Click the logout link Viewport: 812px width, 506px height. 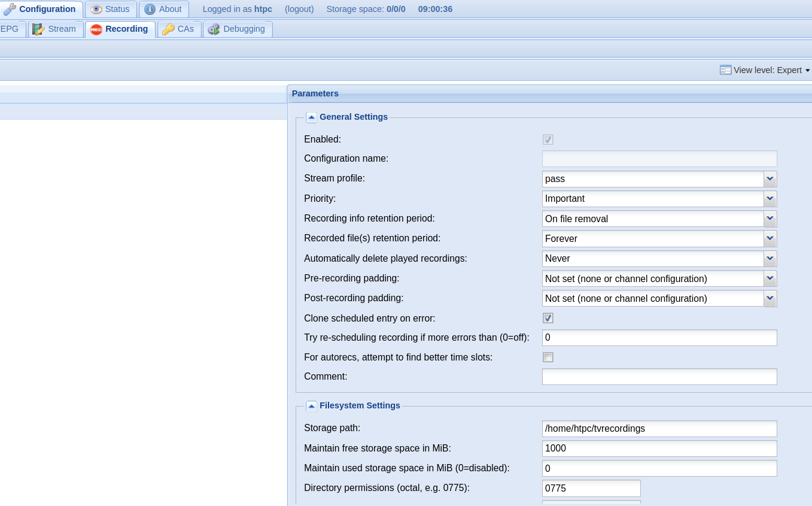click(x=298, y=9)
